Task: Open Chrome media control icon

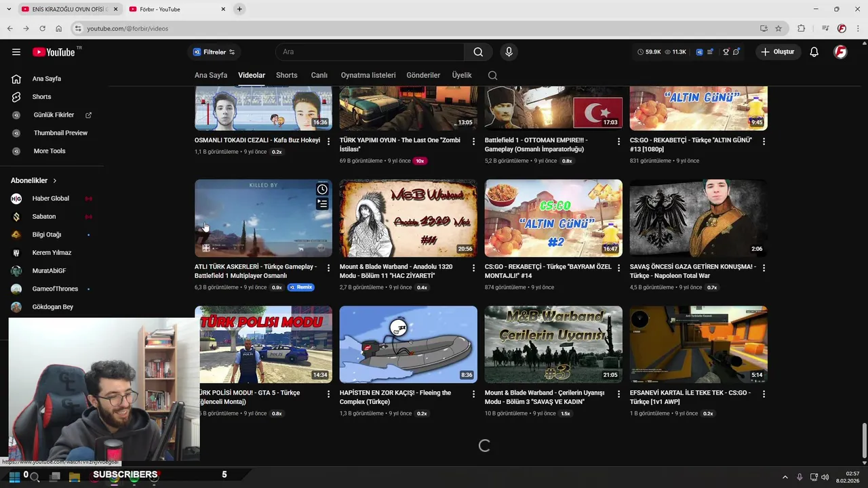Action: click(825, 28)
